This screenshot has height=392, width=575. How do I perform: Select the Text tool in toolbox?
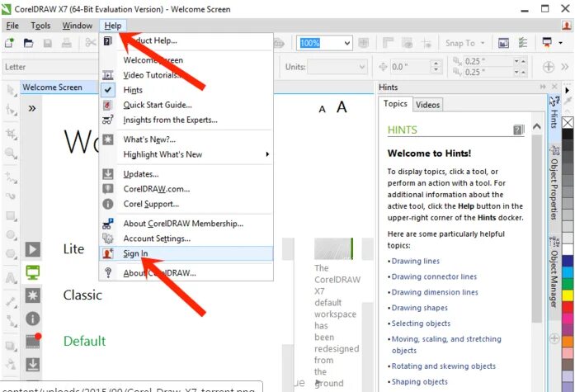11,278
